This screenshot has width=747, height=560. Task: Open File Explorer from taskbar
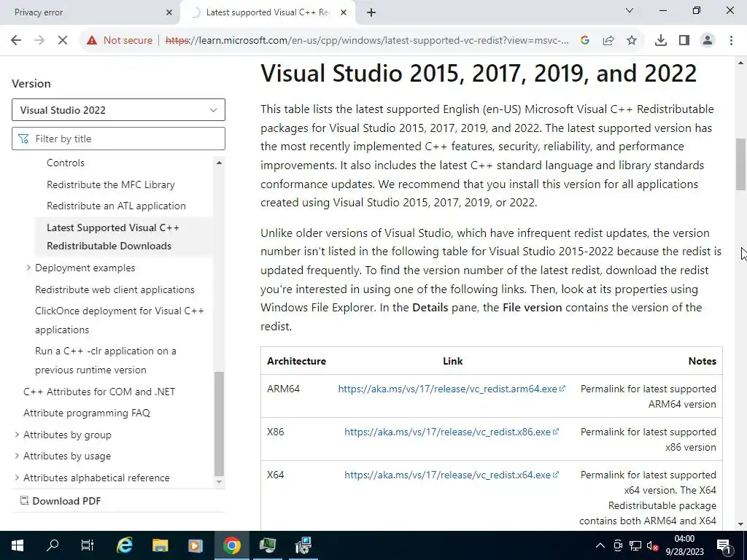coord(160,545)
